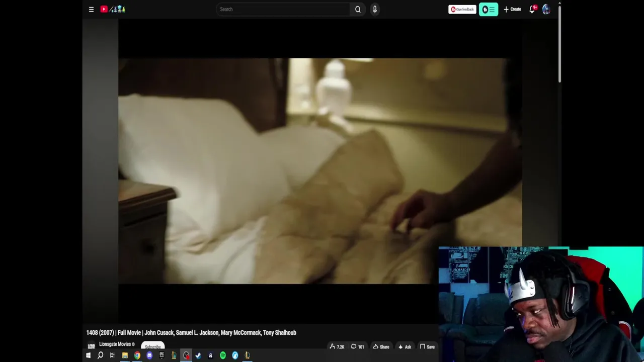Click the streamer webcam overlay
This screenshot has height=362, width=644.
[x=541, y=304]
